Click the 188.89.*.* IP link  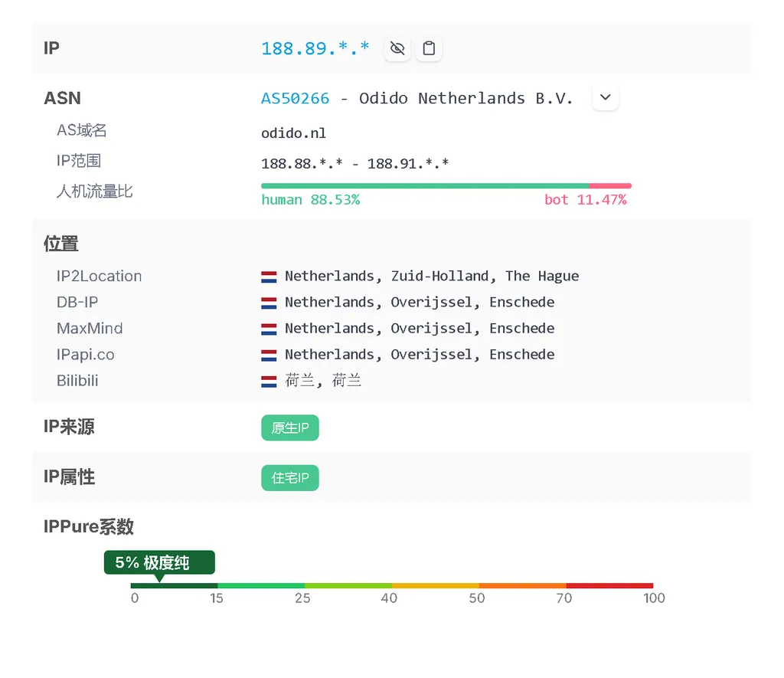point(315,47)
